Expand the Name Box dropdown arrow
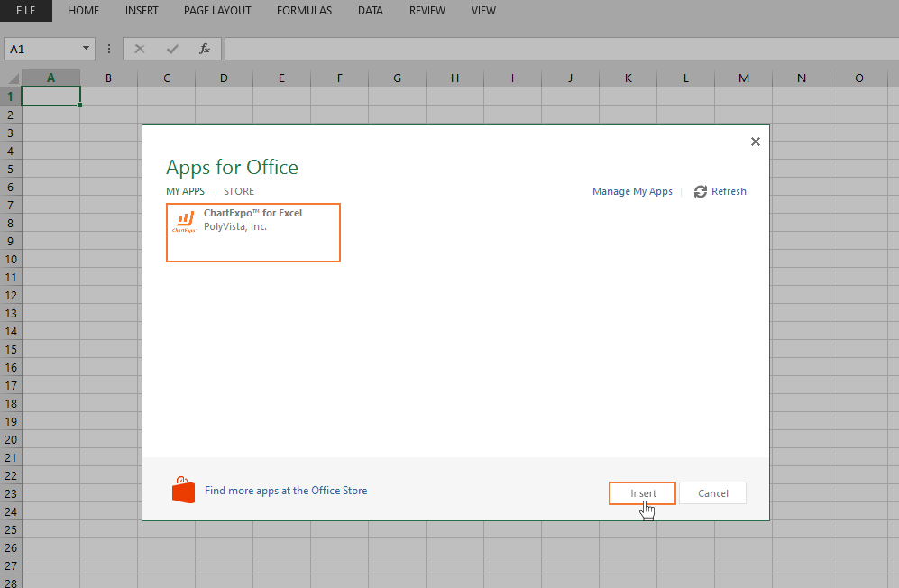Screen dimensions: 899x588 click(x=86, y=48)
